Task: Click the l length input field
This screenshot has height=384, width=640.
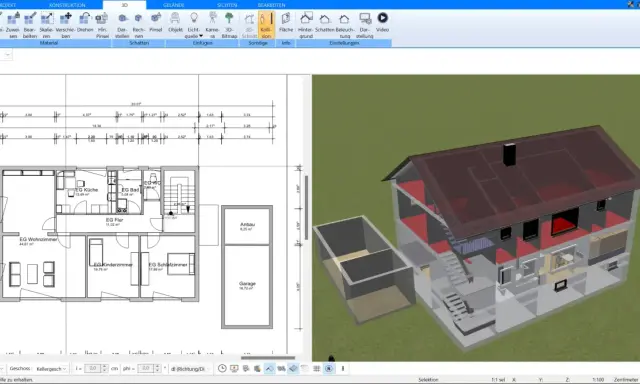Action: (x=93, y=368)
